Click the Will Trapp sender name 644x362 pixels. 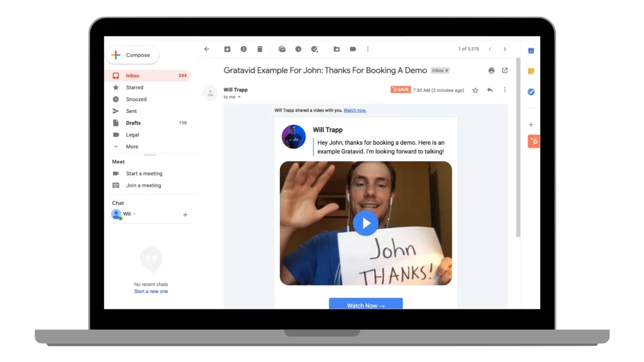click(x=235, y=90)
